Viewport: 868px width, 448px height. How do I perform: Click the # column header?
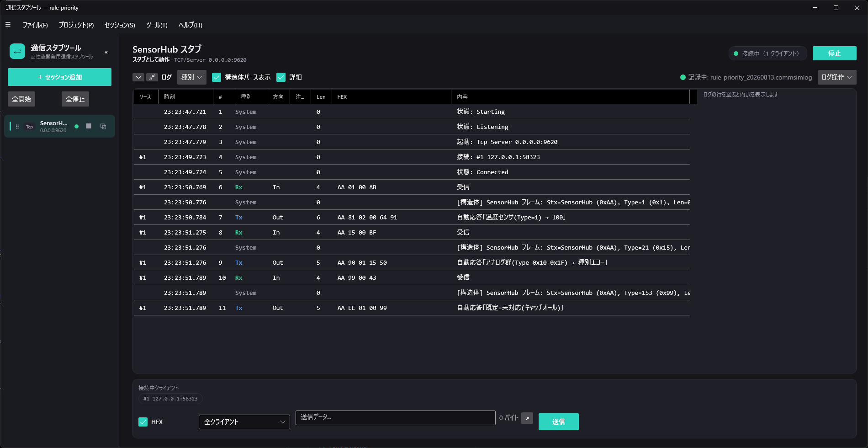(x=223, y=97)
